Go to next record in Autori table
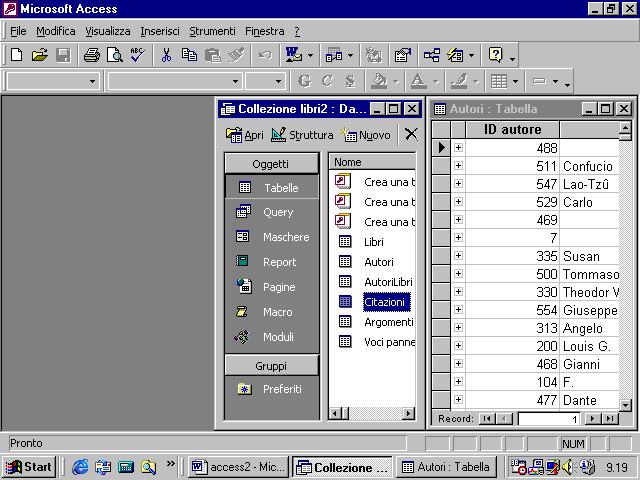 pos(592,419)
